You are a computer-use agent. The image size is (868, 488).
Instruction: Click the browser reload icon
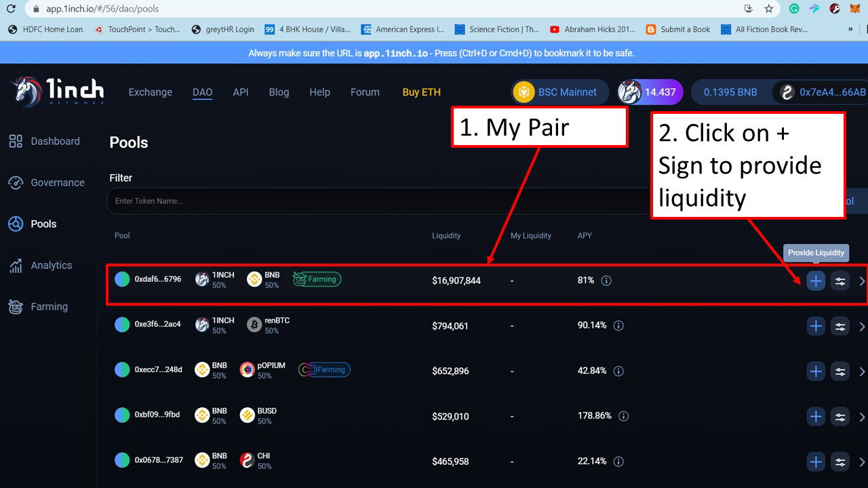(x=11, y=9)
